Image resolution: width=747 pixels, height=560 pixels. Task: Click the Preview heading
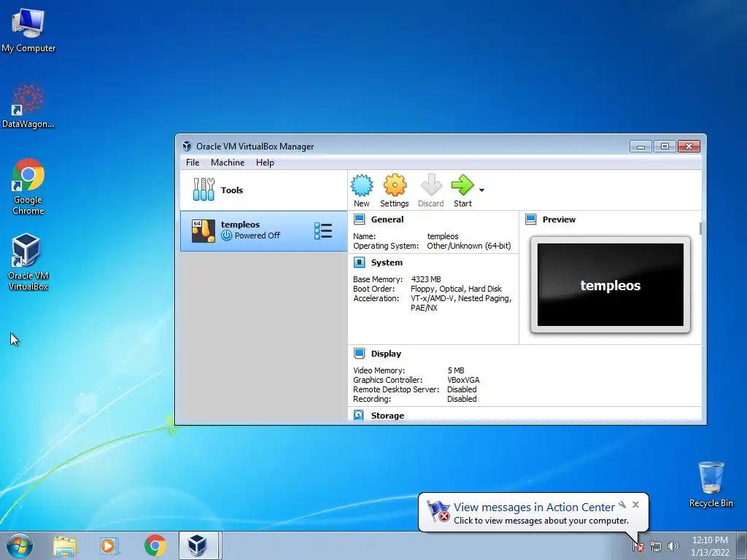coord(559,219)
